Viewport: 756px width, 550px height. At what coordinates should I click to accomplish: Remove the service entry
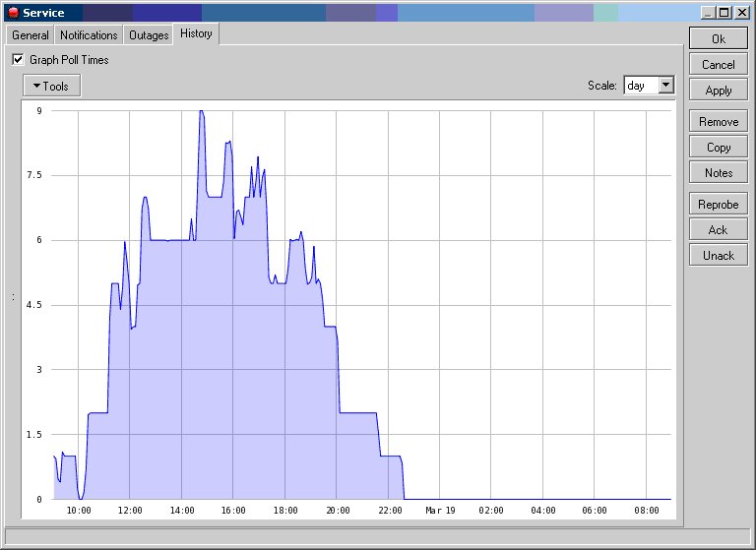pyautogui.click(x=719, y=121)
